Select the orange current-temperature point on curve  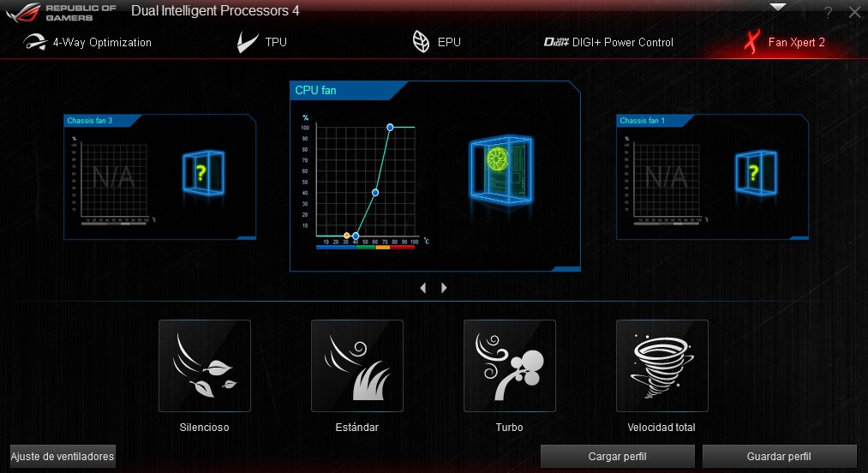tap(346, 236)
